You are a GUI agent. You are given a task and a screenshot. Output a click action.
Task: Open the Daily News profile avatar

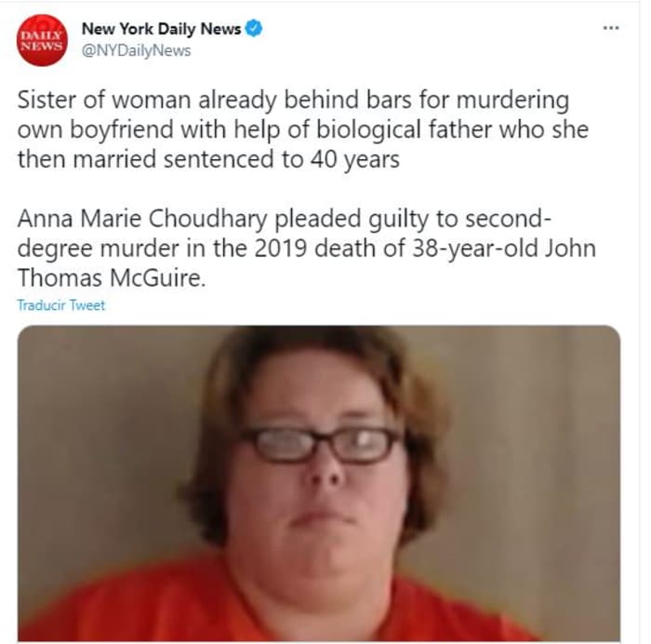(x=42, y=40)
